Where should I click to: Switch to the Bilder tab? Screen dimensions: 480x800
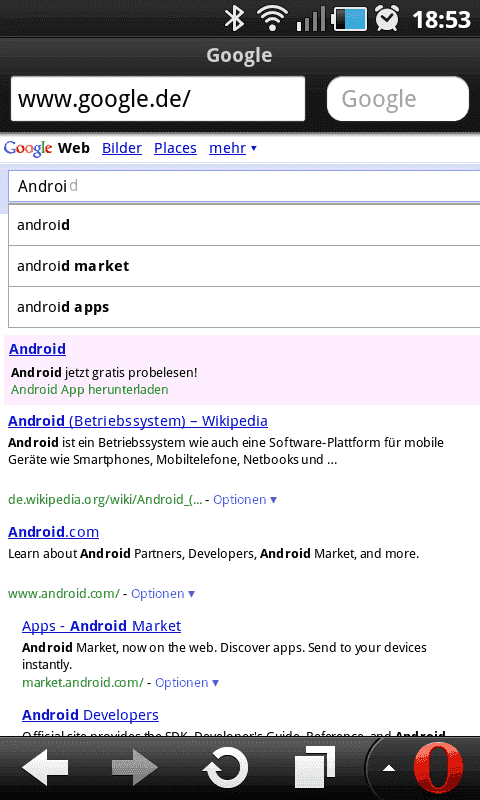pyautogui.click(x=122, y=148)
